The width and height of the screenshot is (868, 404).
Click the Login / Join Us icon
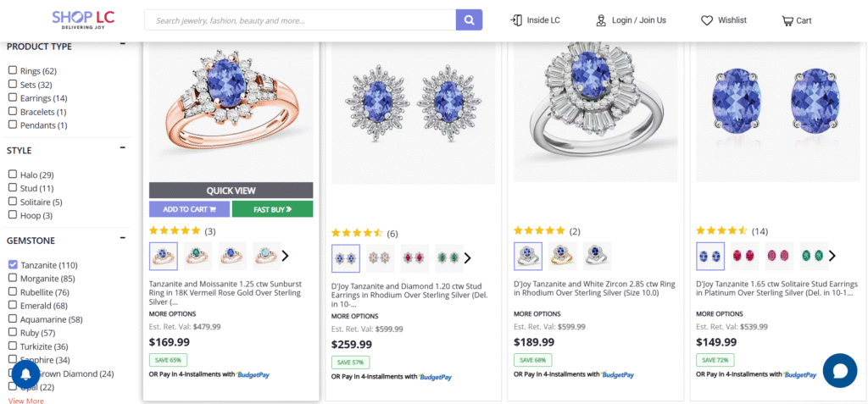tap(601, 20)
